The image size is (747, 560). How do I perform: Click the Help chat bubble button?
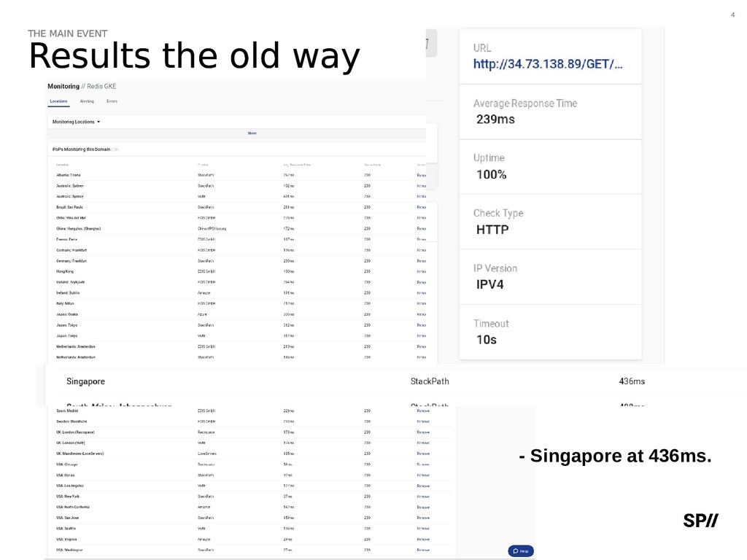pyautogui.click(x=521, y=551)
